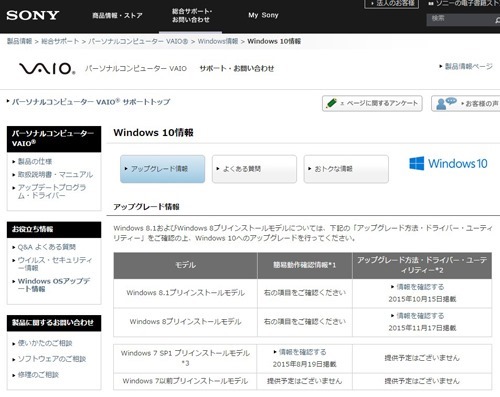Click the pencil survey icon
Image resolution: width=500 pixels, height=397 pixels.
click(x=331, y=103)
